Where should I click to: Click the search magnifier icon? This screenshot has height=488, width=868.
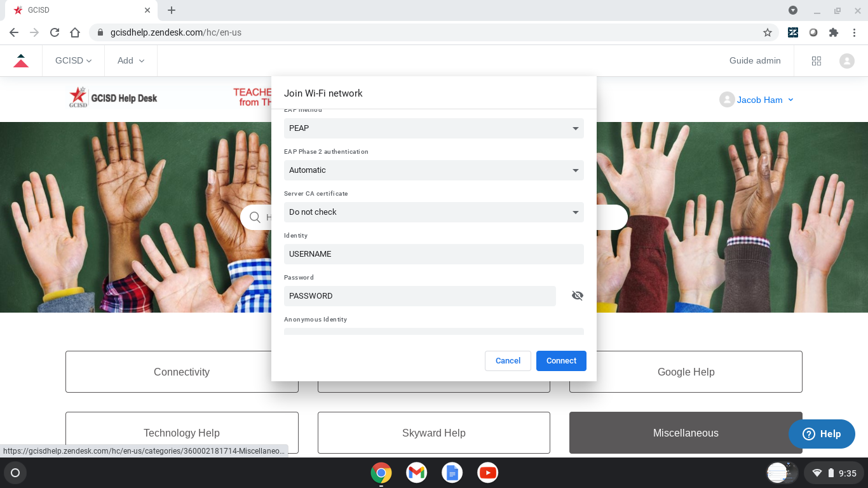click(x=255, y=217)
